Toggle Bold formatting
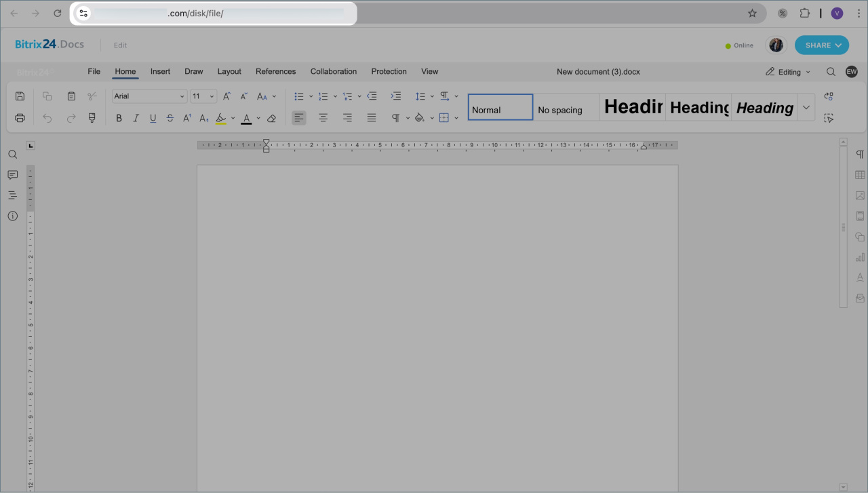Viewport: 868px width, 493px height. [x=119, y=118]
